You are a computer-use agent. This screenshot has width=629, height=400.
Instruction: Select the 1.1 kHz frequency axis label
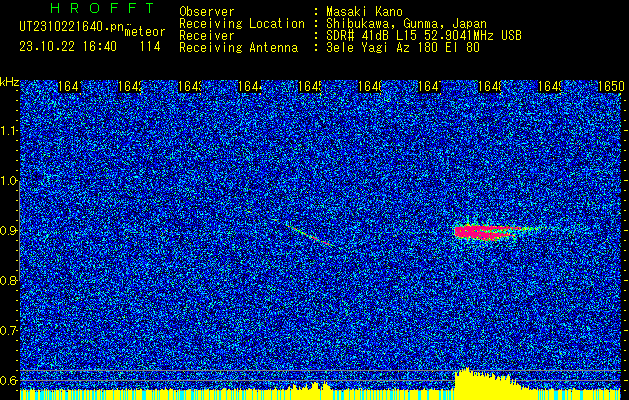9,131
